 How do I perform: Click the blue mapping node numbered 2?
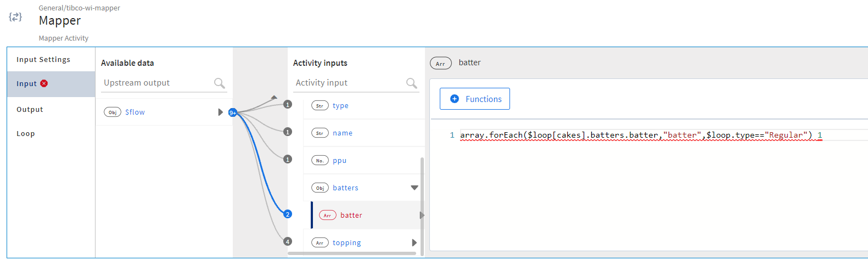pyautogui.click(x=288, y=214)
